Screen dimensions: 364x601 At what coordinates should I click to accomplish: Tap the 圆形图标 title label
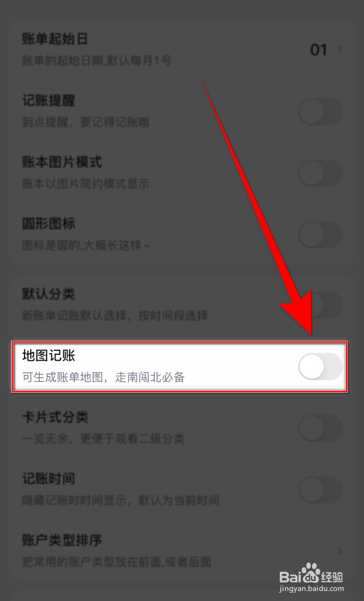[48, 223]
